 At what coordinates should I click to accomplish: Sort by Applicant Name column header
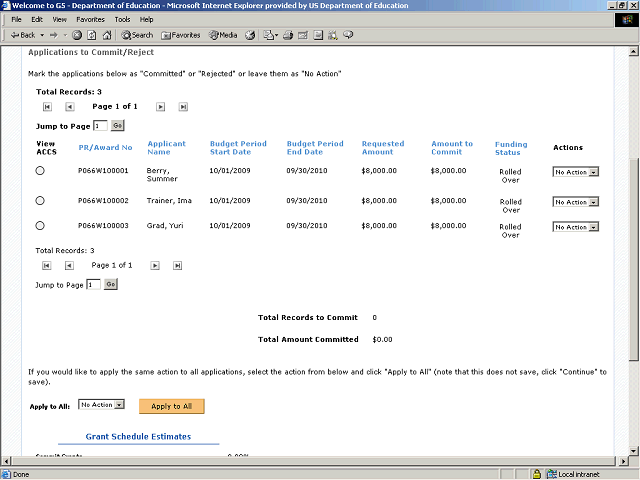pyautogui.click(x=167, y=148)
